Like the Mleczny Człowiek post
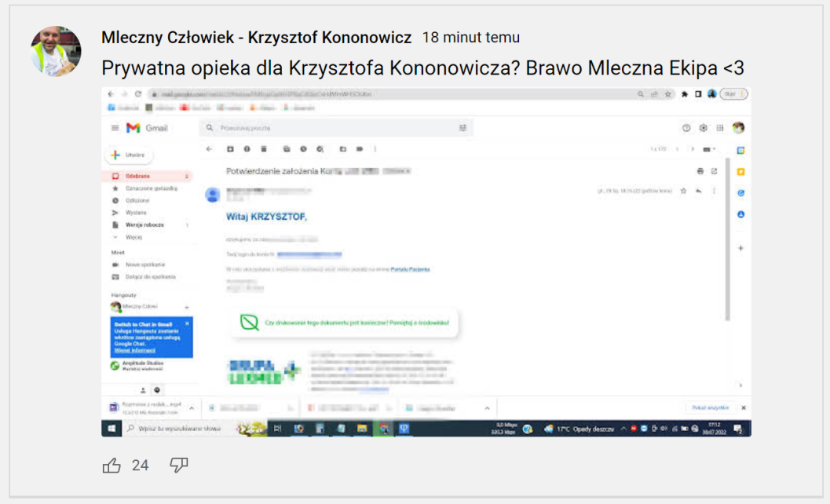 [112, 466]
